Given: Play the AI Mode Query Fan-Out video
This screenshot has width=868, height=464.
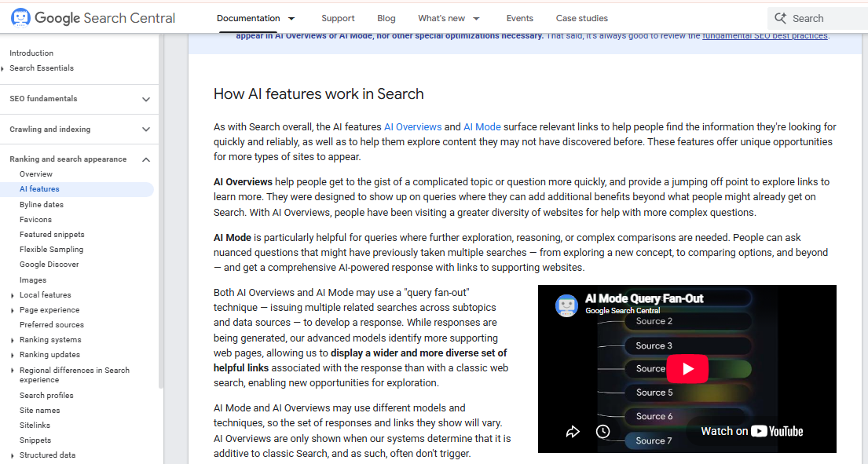Looking at the screenshot, I should pyautogui.click(x=687, y=369).
